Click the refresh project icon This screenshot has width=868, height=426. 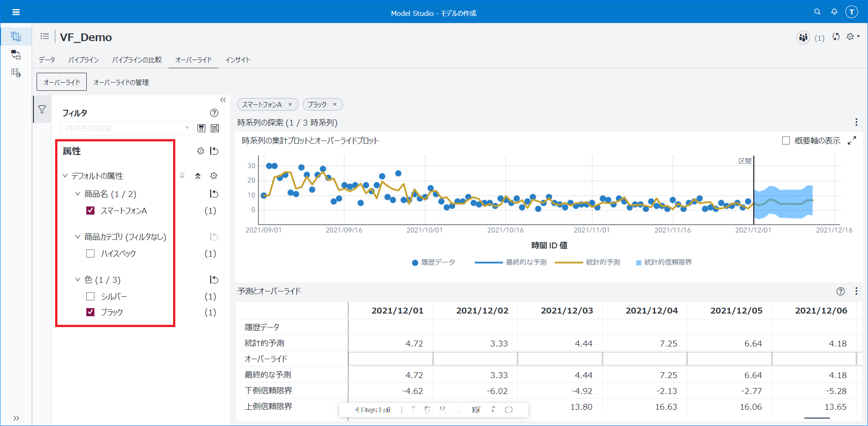[x=836, y=37]
